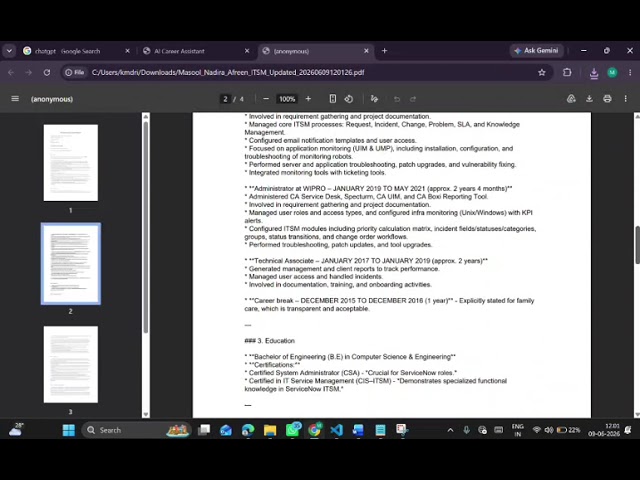Click the 100% zoom level field
This screenshot has height=480, width=640.
click(x=287, y=99)
